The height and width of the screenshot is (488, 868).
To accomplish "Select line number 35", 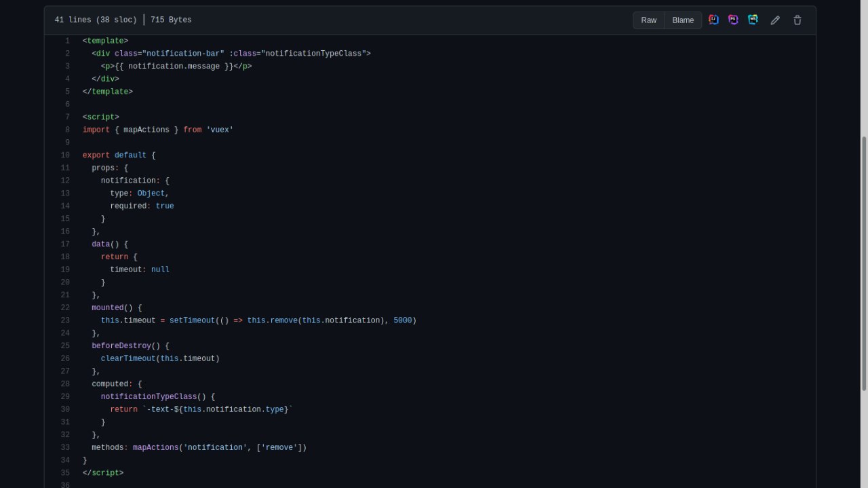I will point(65,473).
